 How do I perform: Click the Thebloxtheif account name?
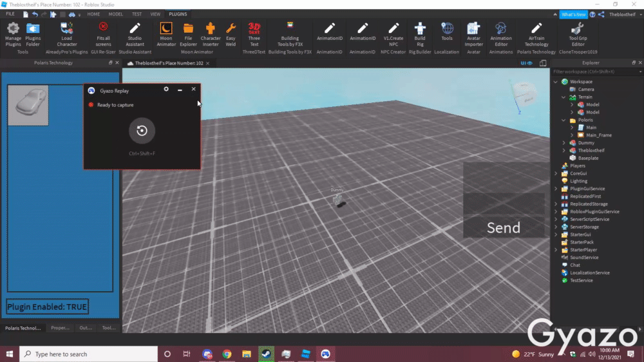622,14
